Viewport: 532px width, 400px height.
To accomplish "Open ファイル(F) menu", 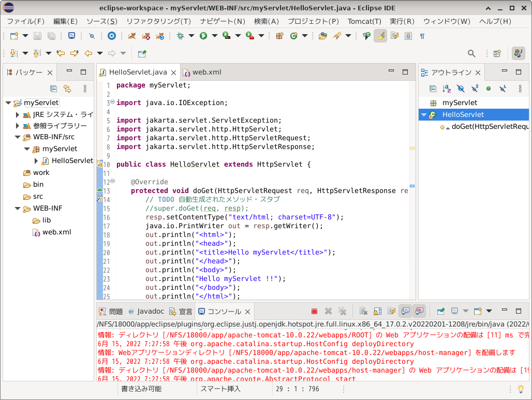I will coord(26,21).
